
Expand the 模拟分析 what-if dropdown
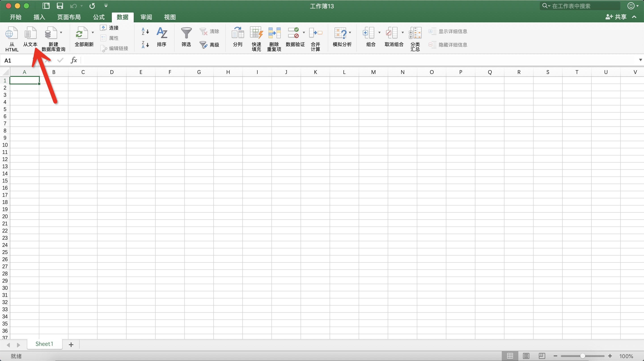(350, 32)
